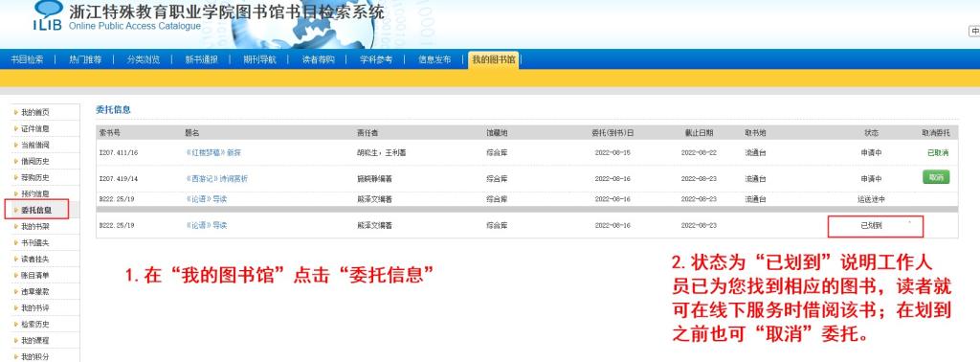Screen dimensions: 980x362
Task: Go to 当前借阅 in the sidebar
Action: [35, 145]
